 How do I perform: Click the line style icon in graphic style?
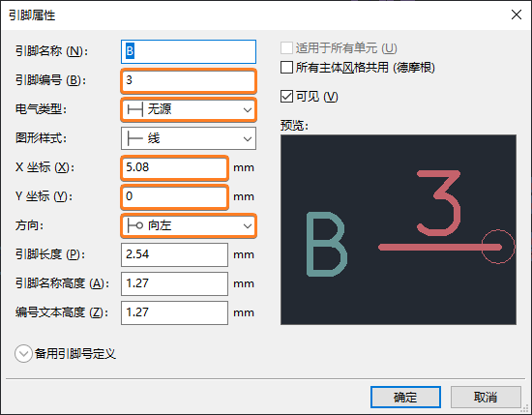tap(134, 138)
